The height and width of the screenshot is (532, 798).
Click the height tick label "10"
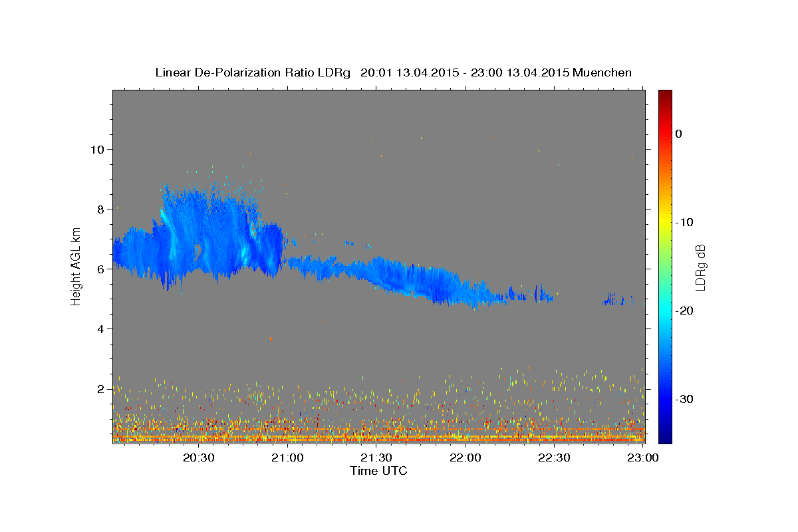(98, 149)
